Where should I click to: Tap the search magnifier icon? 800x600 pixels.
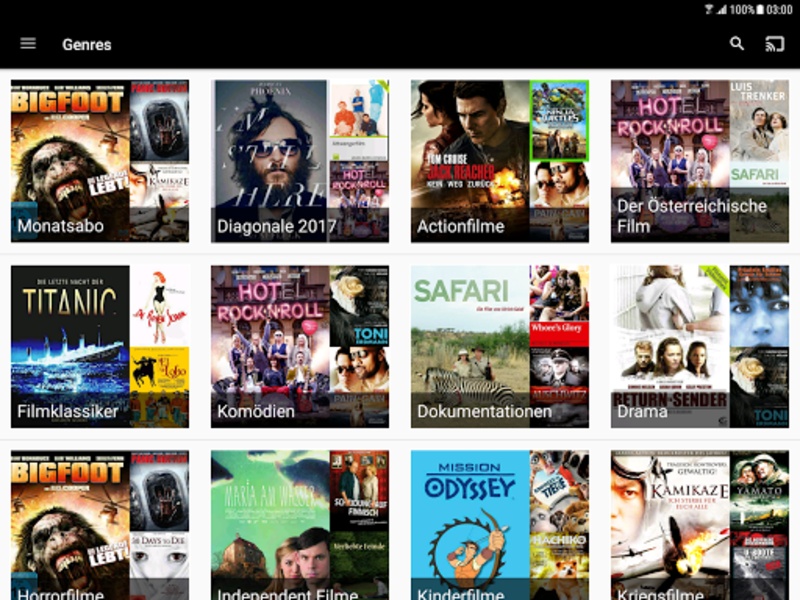point(737,44)
